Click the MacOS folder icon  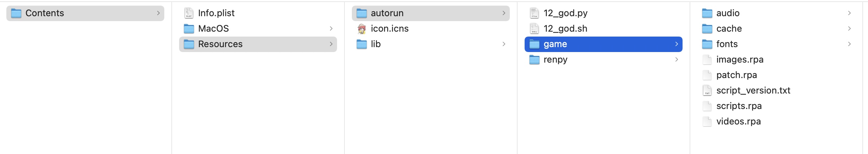pos(189,29)
